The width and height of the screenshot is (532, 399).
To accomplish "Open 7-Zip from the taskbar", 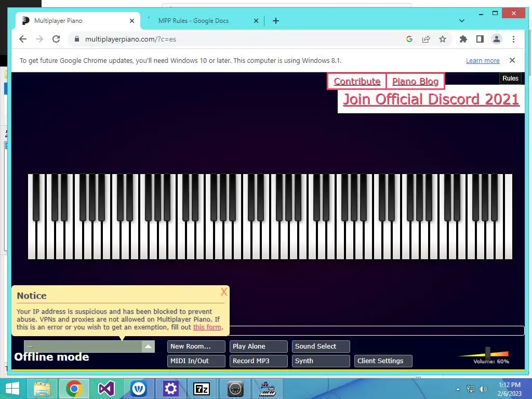I will (203, 389).
